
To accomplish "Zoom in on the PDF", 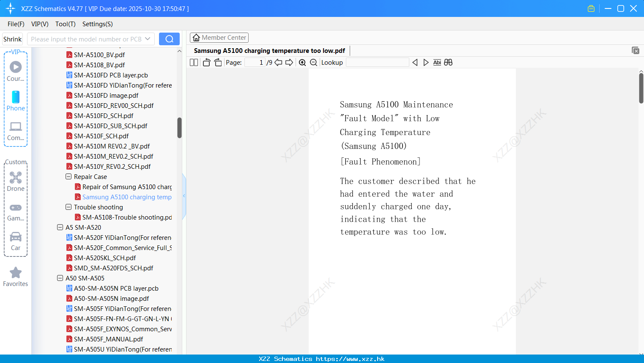I will (302, 63).
